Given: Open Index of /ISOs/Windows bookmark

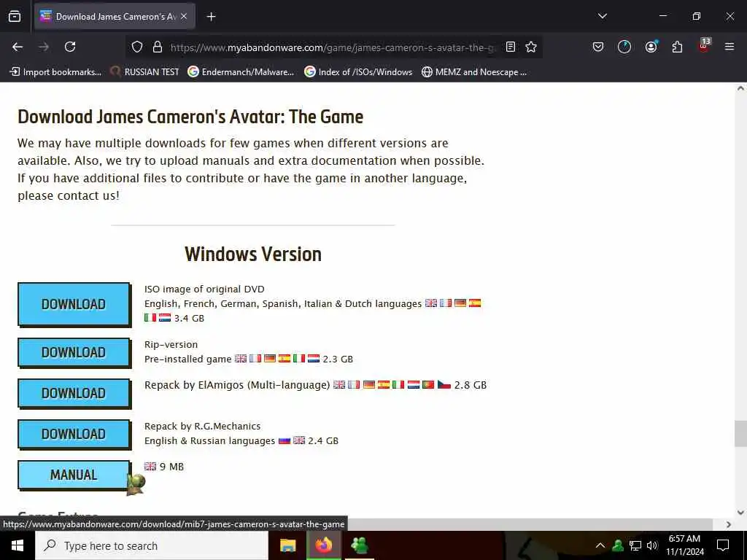Looking at the screenshot, I should pos(358,72).
